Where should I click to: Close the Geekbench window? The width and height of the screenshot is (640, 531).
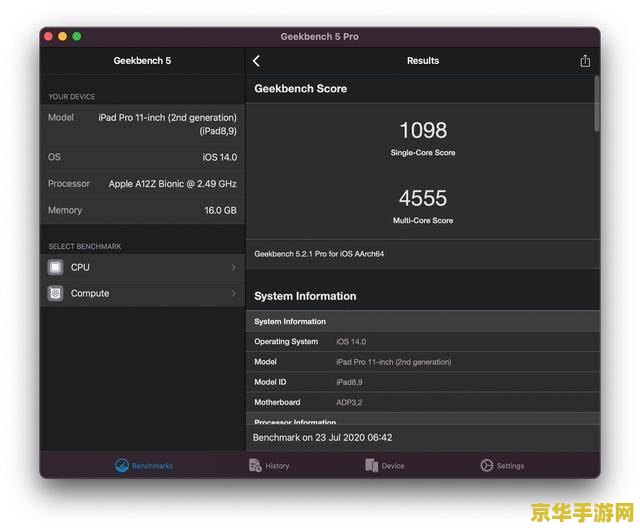pos(48,36)
